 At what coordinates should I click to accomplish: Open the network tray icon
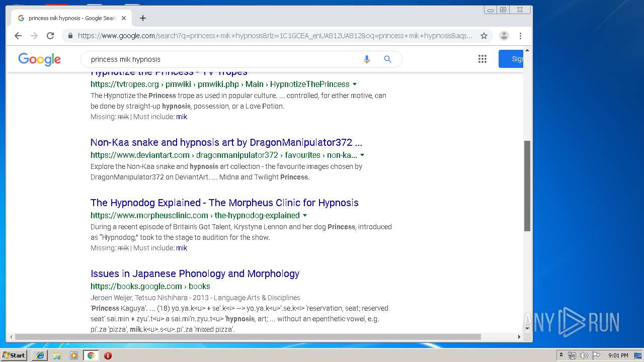pos(572,355)
